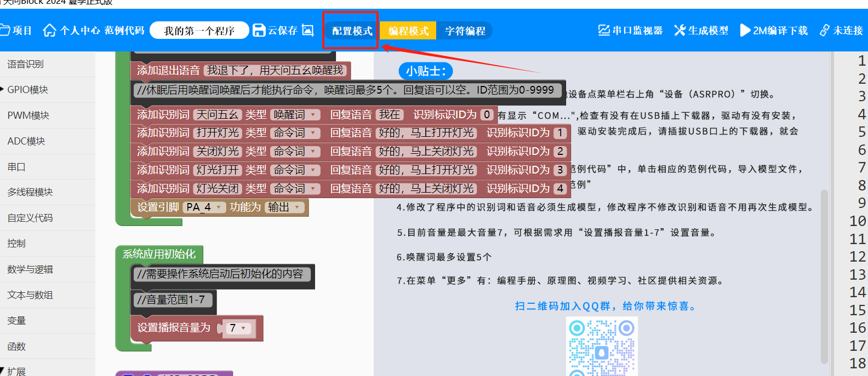The width and height of the screenshot is (868, 376).
Task: Click the 未连接 connection icon
Action: (x=824, y=30)
